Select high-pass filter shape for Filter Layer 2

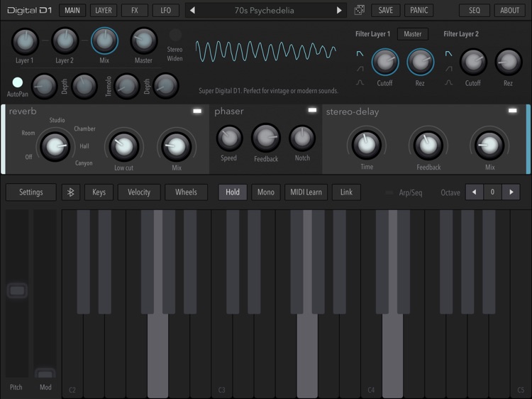[x=448, y=69]
